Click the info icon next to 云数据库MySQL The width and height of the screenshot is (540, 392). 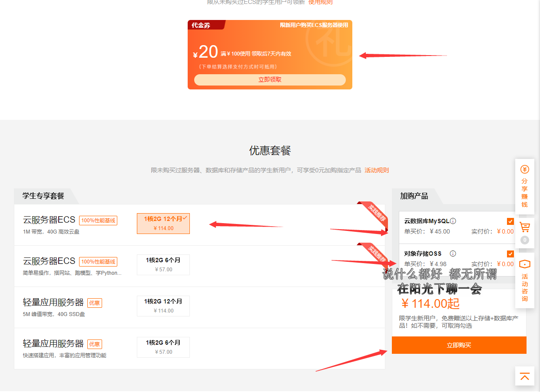tap(453, 221)
